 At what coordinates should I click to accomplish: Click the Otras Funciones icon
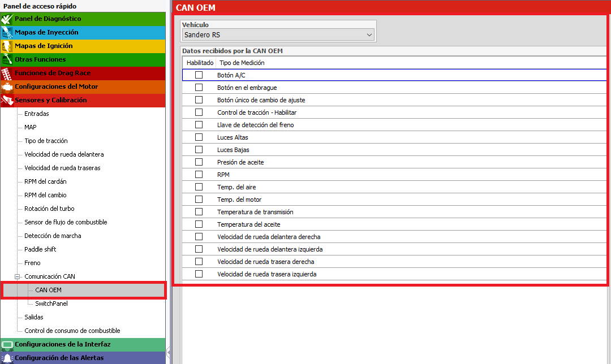(x=7, y=59)
